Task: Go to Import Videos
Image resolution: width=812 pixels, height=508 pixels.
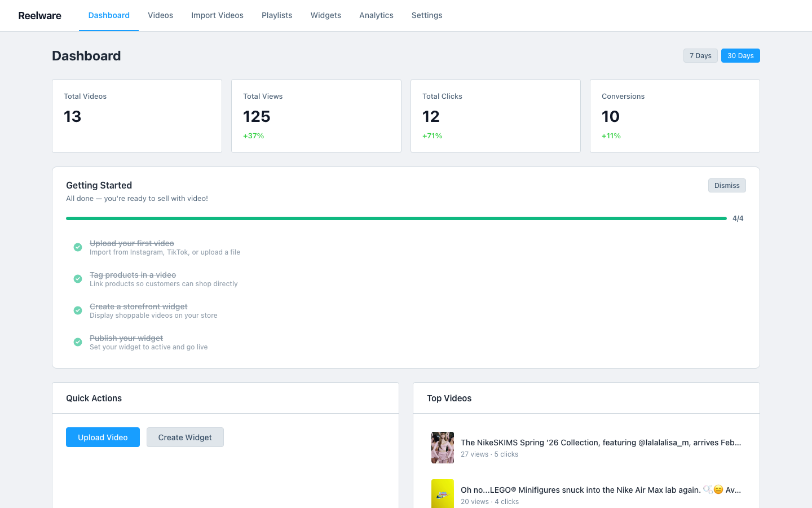Action: [x=217, y=15]
